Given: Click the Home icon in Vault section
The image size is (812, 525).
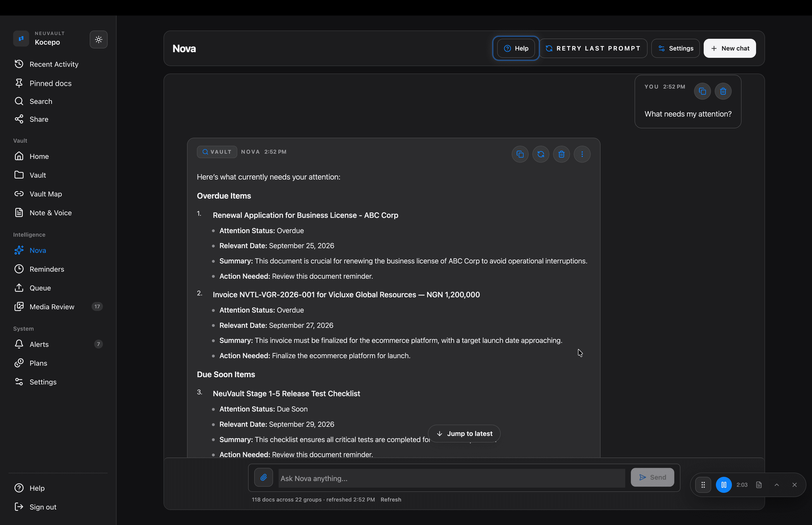Looking at the screenshot, I should tap(19, 156).
